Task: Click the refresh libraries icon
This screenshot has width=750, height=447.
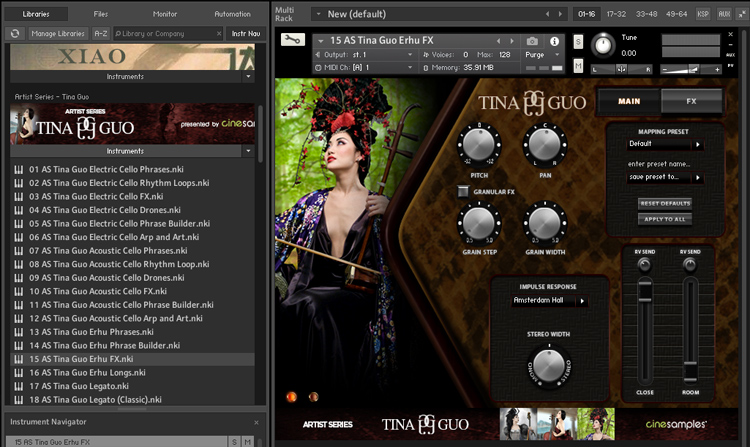Action: 15,33
